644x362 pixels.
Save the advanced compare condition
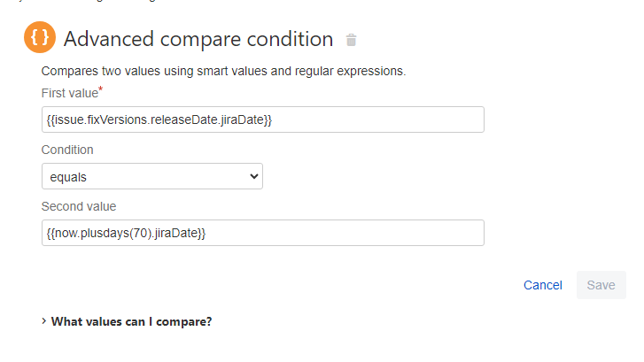[601, 285]
